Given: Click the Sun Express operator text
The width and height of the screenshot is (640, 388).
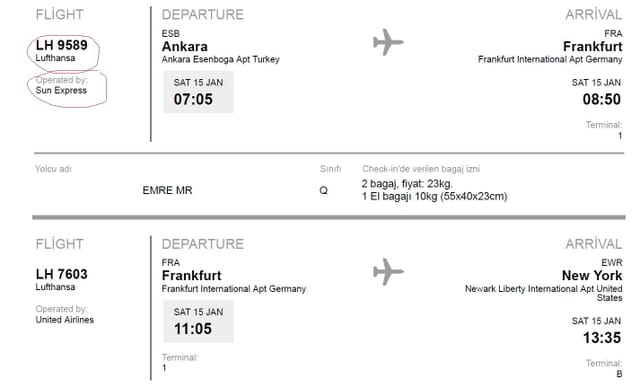Looking at the screenshot, I should pyautogui.click(x=61, y=91).
